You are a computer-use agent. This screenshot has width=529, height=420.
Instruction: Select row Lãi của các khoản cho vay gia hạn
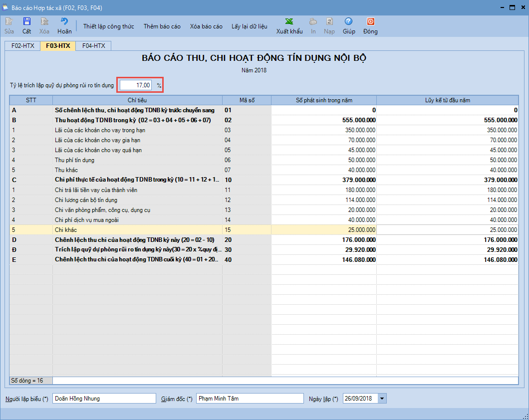264,140
